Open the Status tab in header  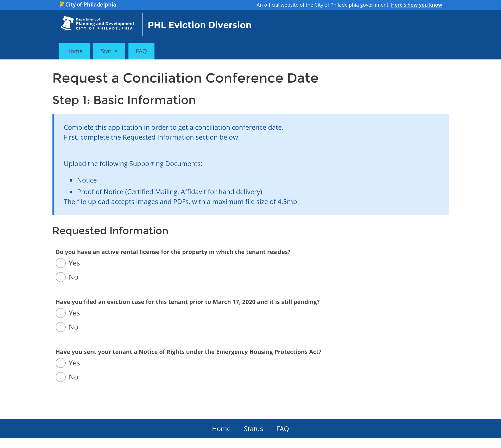(109, 51)
